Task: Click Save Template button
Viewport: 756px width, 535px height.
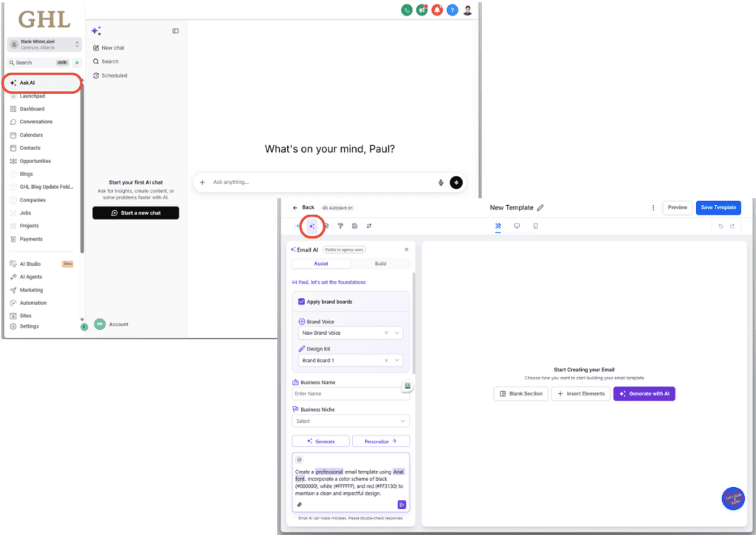Action: click(718, 208)
